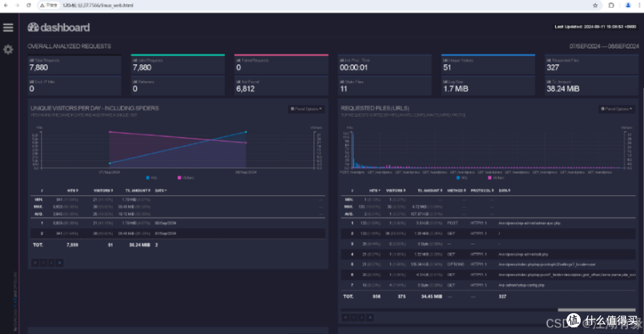Toggle Hits series in Unique Visitors chart legend
Image resolution: width=644 pixels, height=334 pixels.
[151, 178]
